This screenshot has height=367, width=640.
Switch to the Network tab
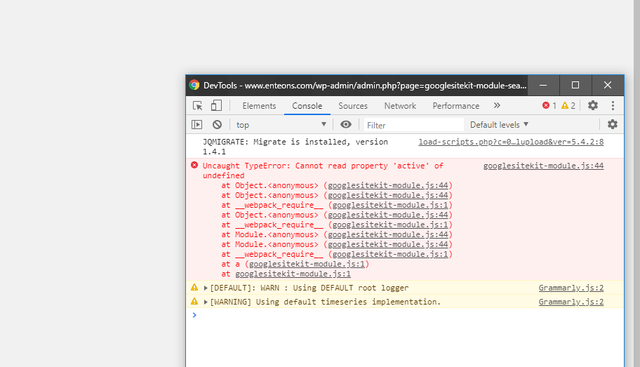[400, 106]
